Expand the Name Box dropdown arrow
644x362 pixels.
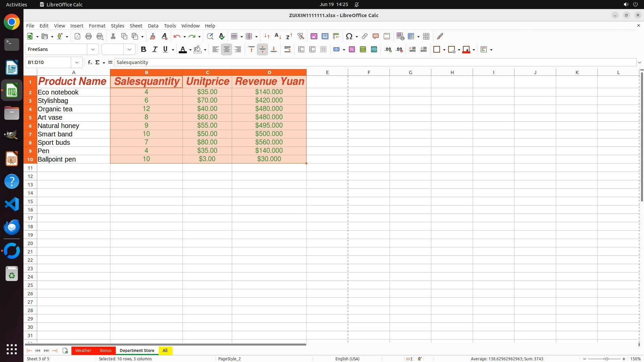pyautogui.click(x=77, y=62)
